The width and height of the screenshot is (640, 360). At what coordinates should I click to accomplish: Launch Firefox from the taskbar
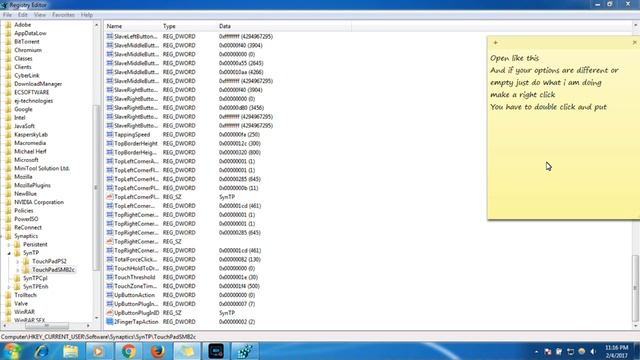coord(158,351)
